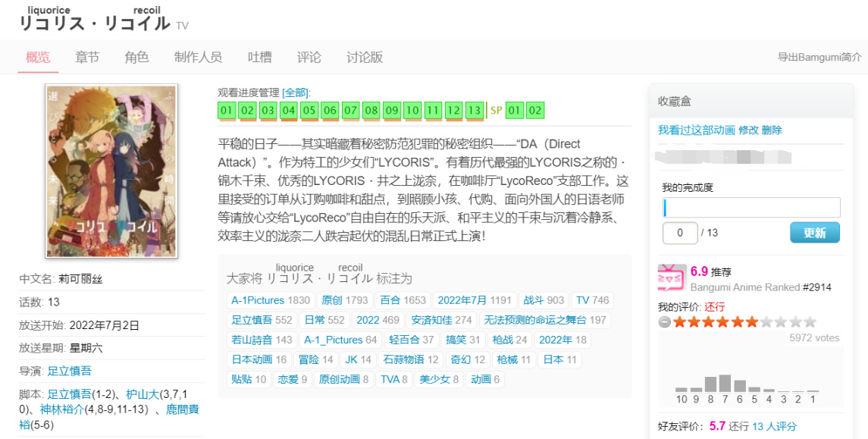Screen dimensions: 868x439
Task: Select episode 11 progress box
Action: click(433, 110)
